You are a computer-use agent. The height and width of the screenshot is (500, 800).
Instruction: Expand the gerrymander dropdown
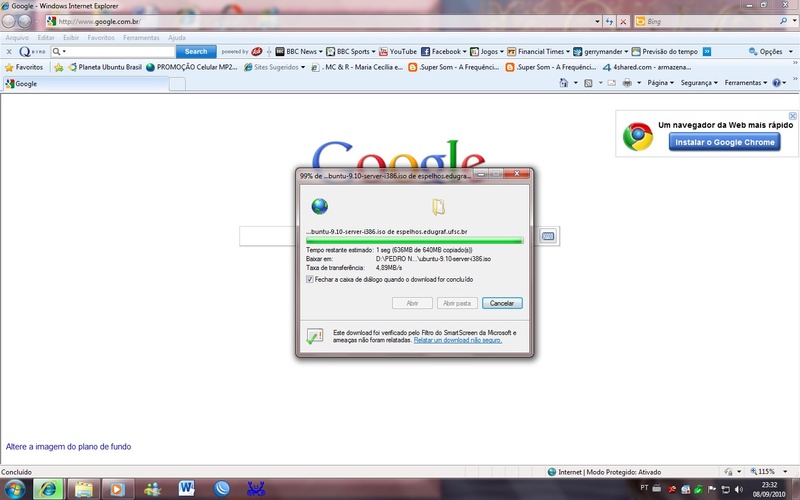[x=626, y=52]
